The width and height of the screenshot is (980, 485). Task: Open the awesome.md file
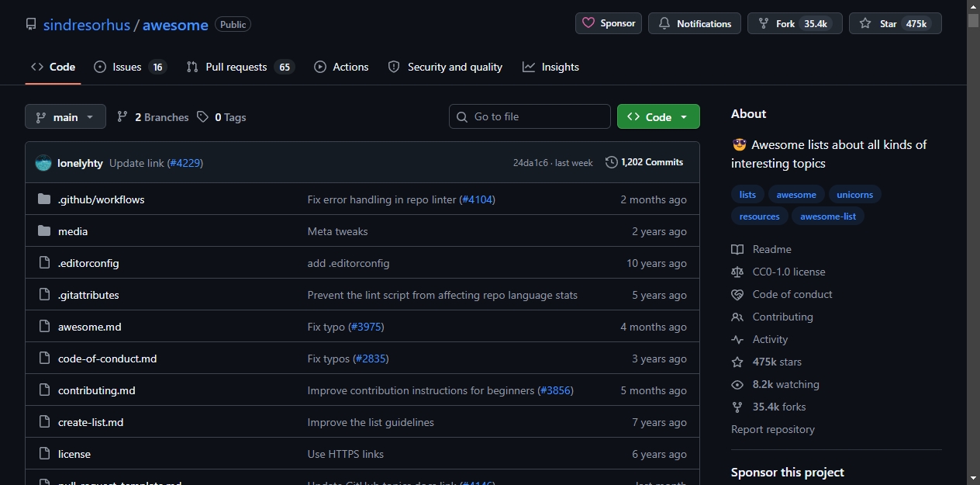90,327
